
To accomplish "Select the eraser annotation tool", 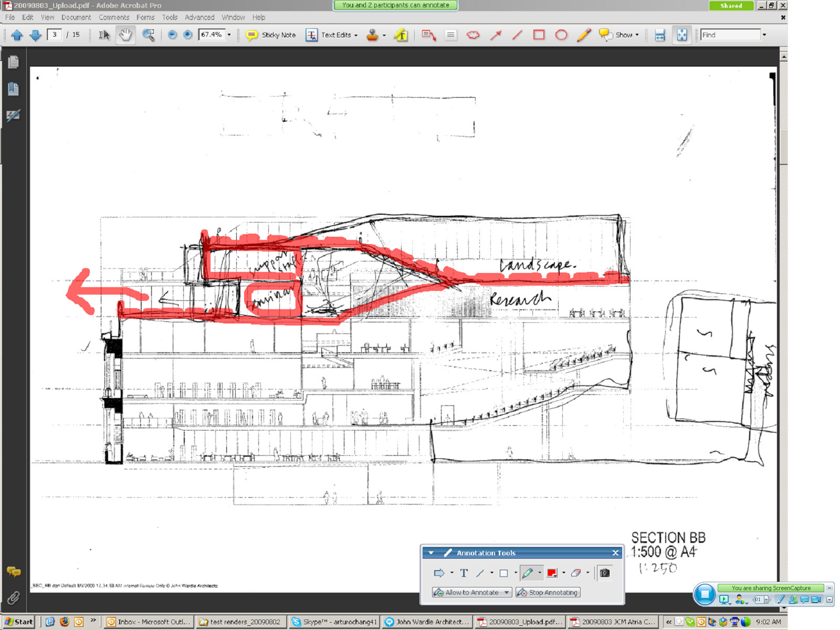I will tap(576, 573).
